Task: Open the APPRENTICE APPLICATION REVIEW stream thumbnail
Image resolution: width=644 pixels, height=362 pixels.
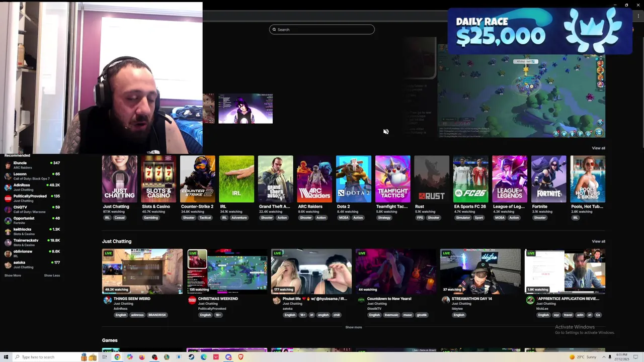Action: (x=565, y=271)
